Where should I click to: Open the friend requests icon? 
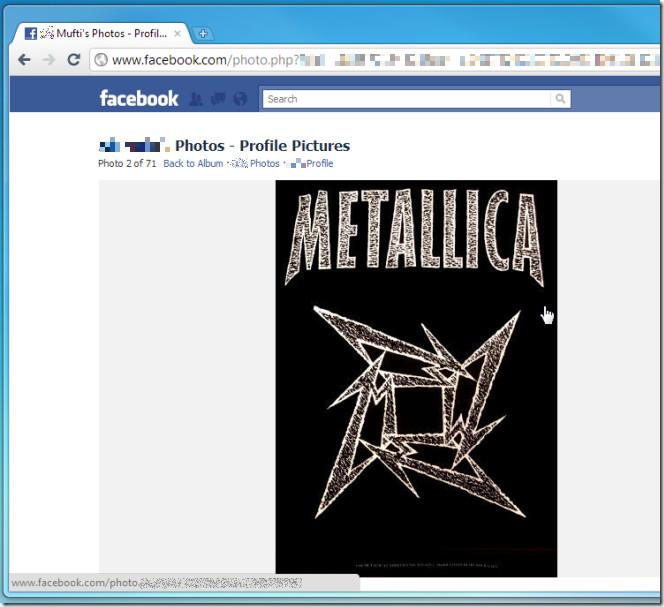[x=196, y=99]
